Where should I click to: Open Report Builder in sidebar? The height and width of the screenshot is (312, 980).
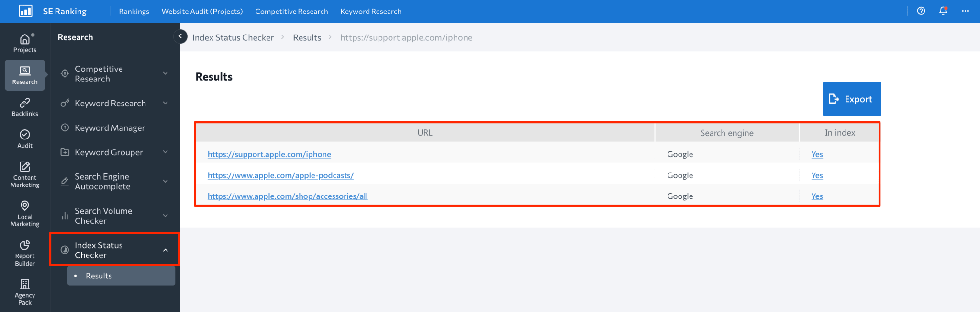coord(25,253)
